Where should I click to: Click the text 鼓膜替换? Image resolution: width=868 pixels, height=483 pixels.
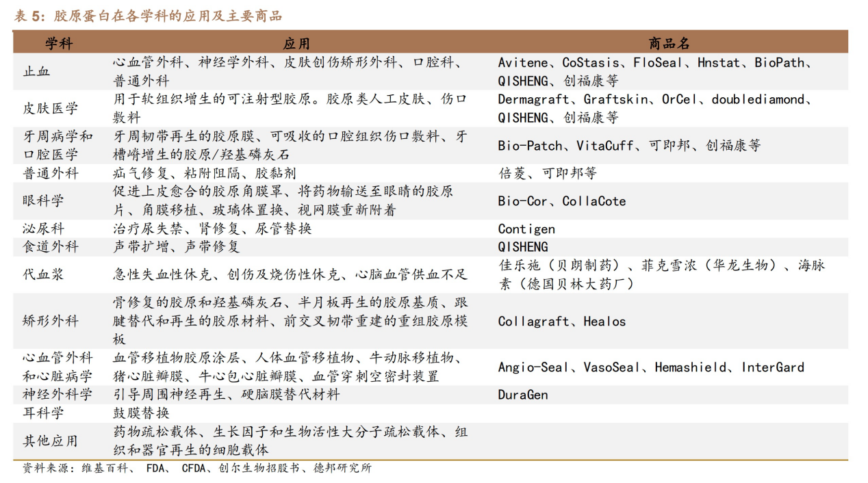[x=141, y=413]
